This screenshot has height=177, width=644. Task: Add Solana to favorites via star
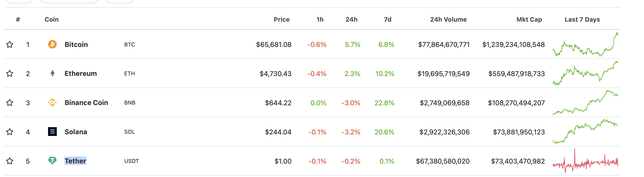click(x=10, y=132)
